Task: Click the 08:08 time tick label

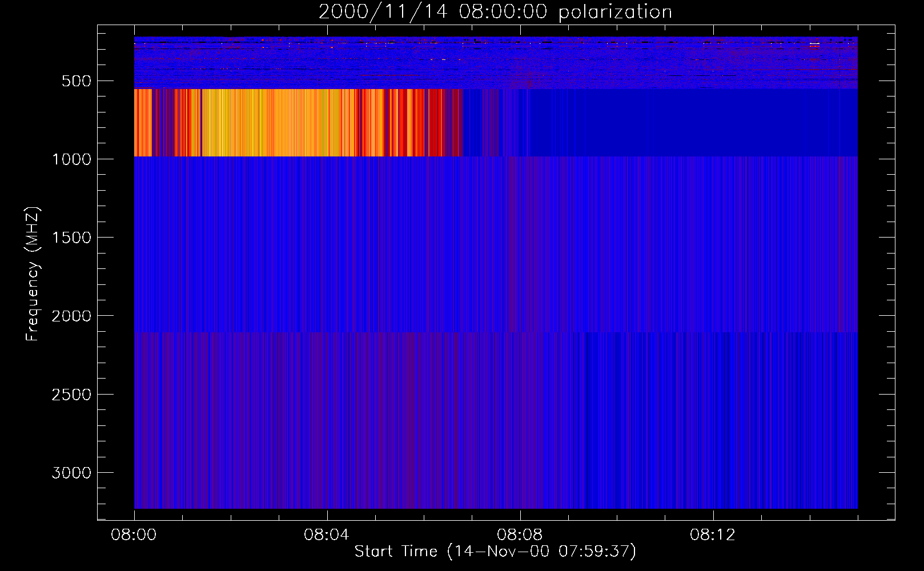Action: (520, 535)
